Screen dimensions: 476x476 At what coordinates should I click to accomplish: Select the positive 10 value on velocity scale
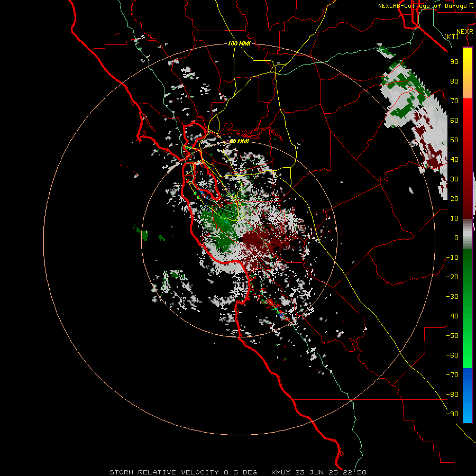[x=454, y=218]
